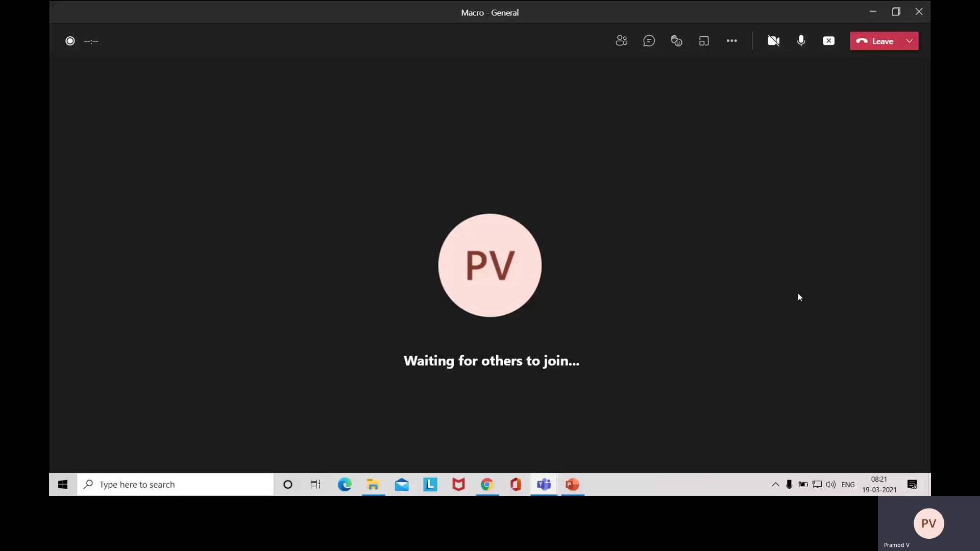
Task: Raise your hand in the meeting
Action: [676, 41]
